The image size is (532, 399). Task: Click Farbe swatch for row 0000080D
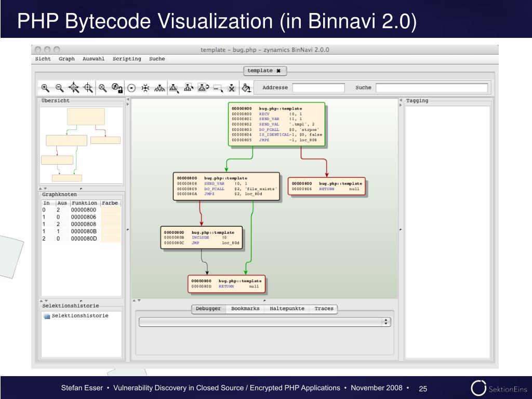[111, 238]
